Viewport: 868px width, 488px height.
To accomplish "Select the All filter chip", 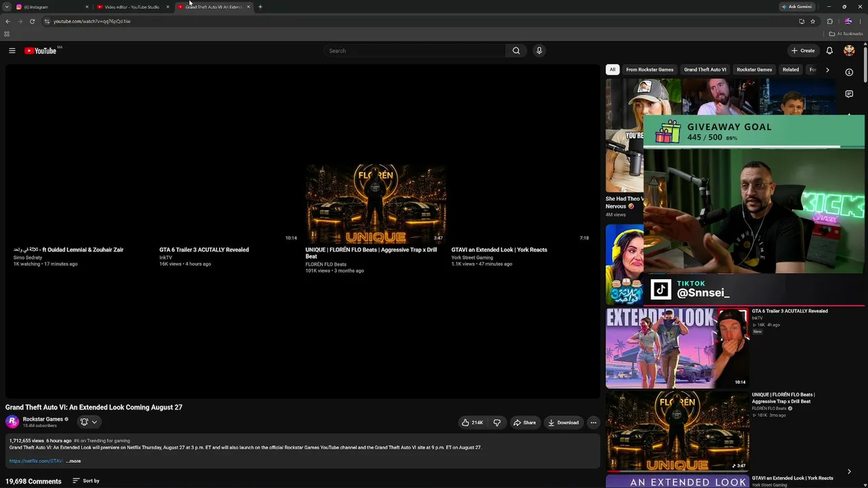I will coord(612,70).
